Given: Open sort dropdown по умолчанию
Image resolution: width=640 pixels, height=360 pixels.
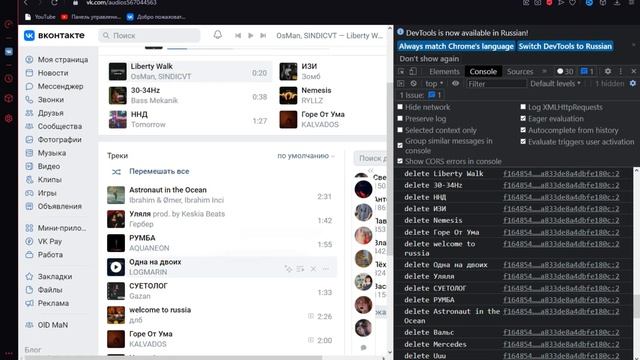Looking at the screenshot, I should tap(306, 156).
